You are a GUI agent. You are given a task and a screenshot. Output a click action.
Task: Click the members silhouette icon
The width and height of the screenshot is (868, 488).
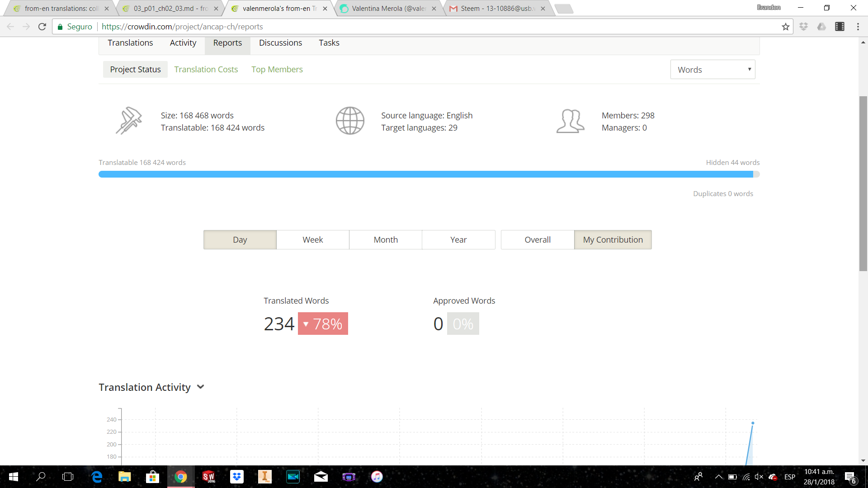point(570,121)
